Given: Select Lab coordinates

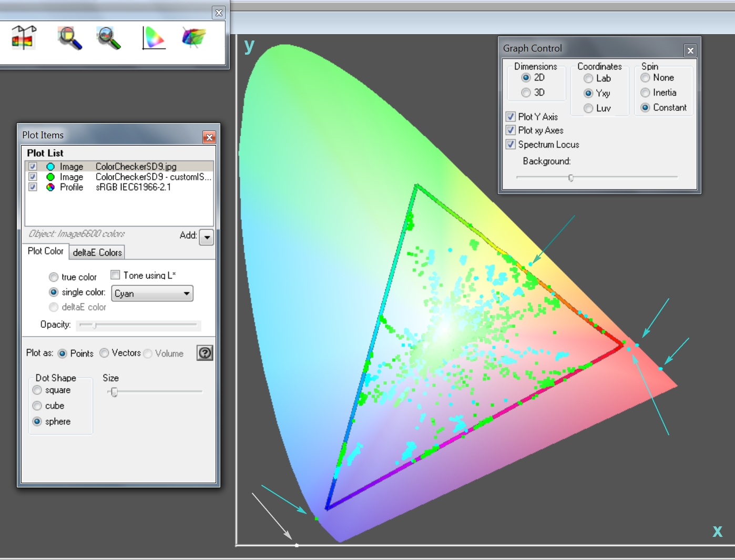Looking at the screenshot, I should click(588, 79).
